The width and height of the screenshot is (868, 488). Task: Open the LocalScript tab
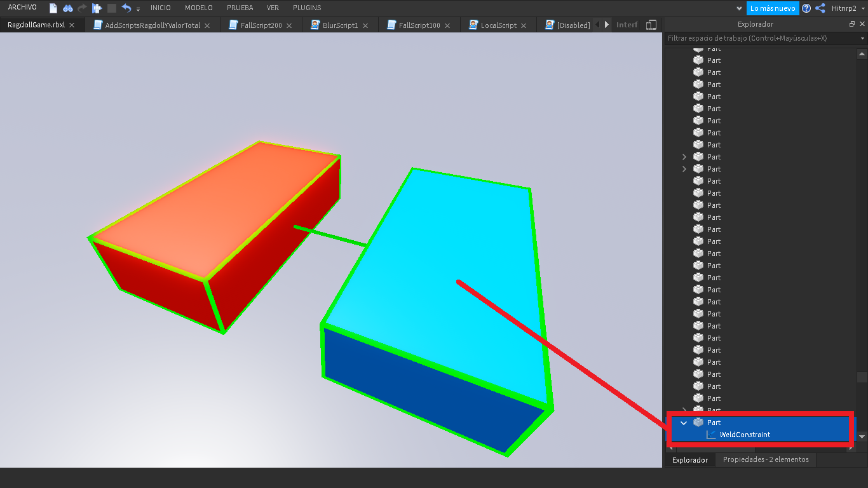pyautogui.click(x=498, y=25)
